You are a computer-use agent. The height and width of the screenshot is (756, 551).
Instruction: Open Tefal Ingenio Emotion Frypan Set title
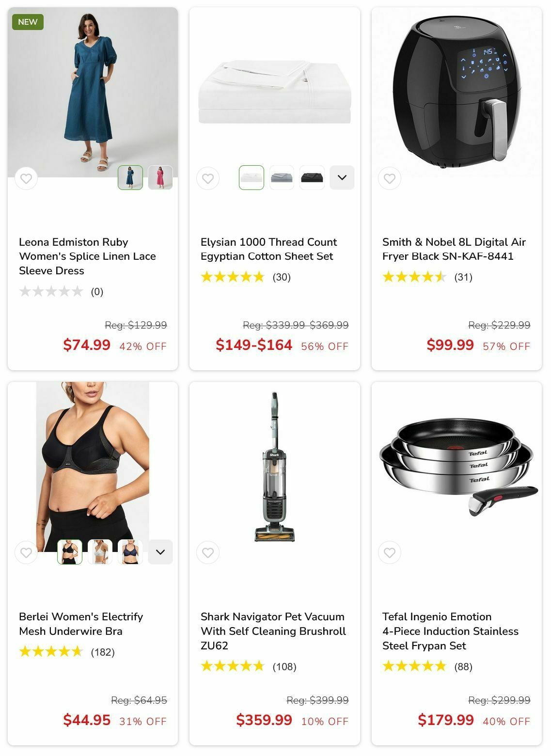450,631
